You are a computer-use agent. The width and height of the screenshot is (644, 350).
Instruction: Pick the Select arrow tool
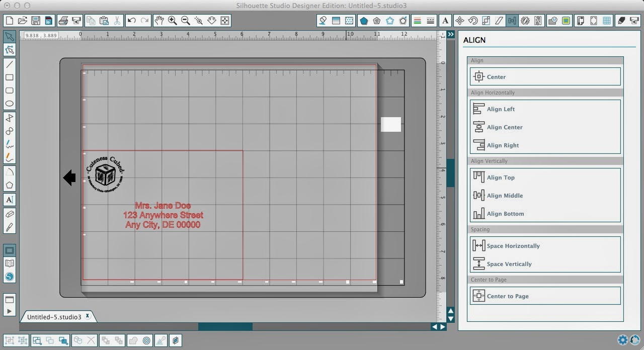tap(9, 37)
